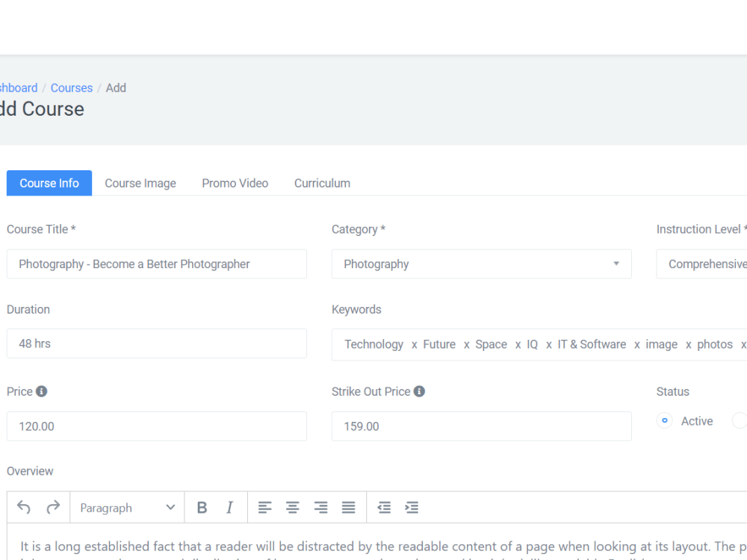This screenshot has height=560, width=747.
Task: Select the Active status radio button
Action: (664, 420)
